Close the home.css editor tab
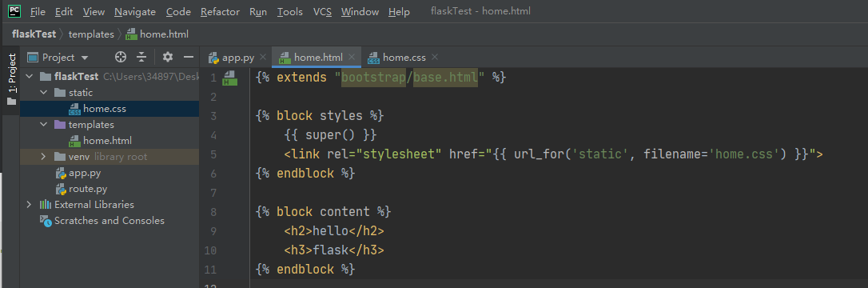Screen dimensions: 868x288 click(435, 57)
